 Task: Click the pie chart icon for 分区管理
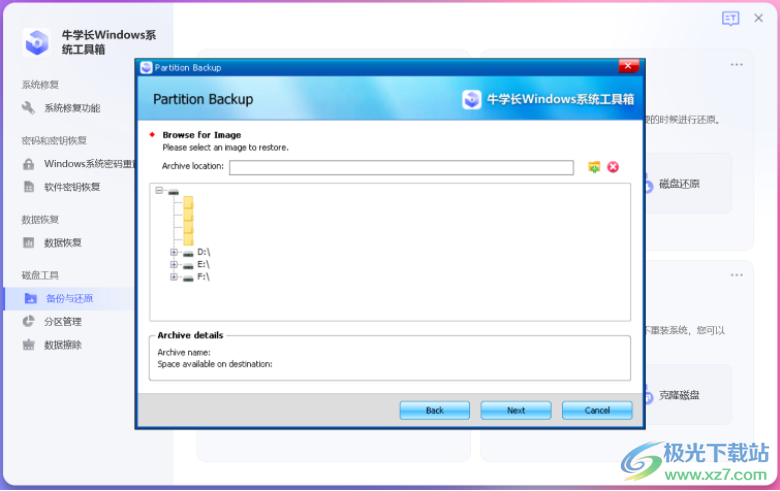tap(28, 321)
